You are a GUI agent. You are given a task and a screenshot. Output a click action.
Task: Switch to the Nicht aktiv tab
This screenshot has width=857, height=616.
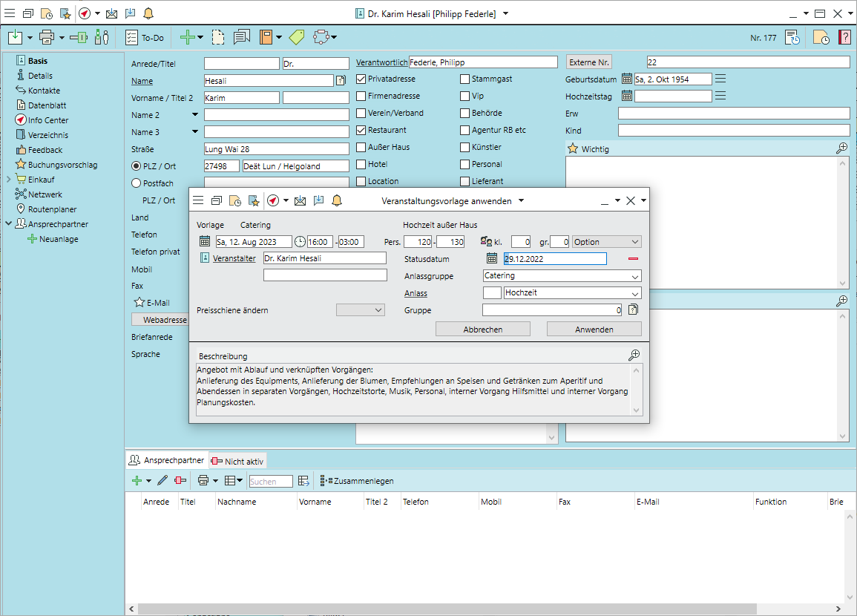click(x=237, y=461)
